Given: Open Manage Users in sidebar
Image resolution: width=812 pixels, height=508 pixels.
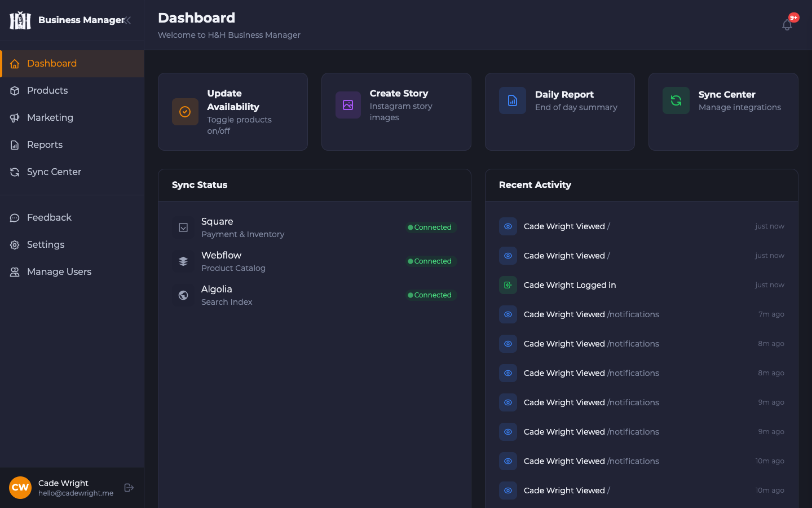Looking at the screenshot, I should tap(72, 272).
